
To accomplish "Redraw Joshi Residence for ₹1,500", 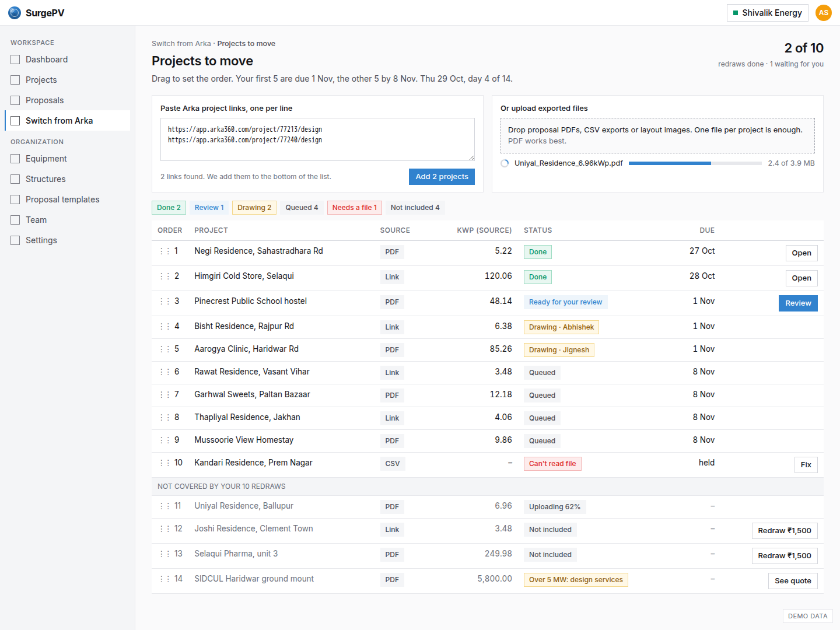I will pyautogui.click(x=785, y=531).
